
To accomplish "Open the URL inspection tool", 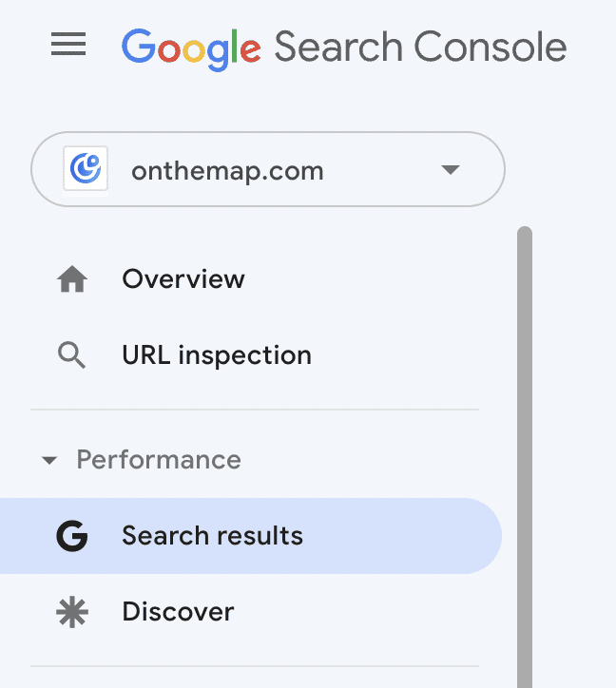I will (217, 355).
